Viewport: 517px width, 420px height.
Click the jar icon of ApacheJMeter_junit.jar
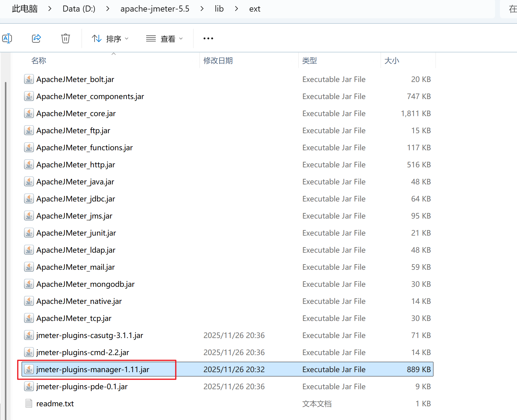tap(29, 233)
